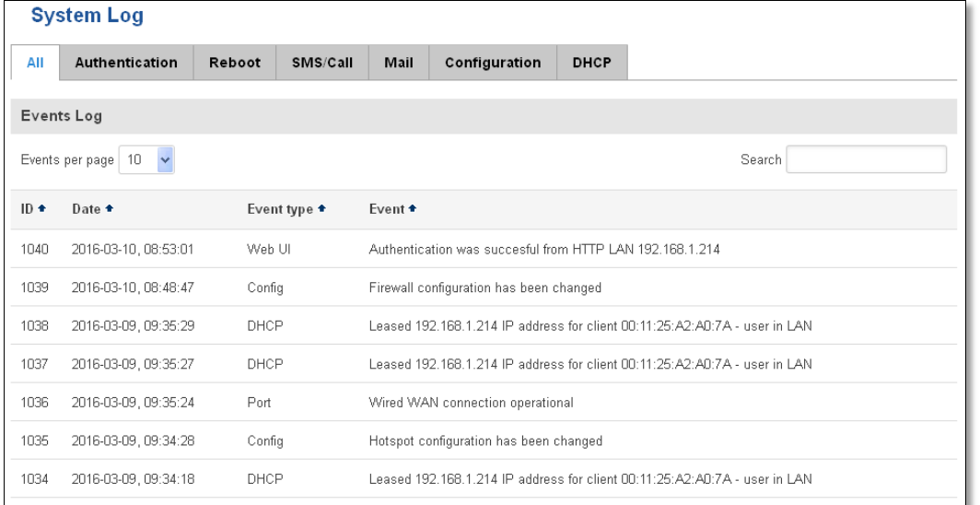Open the Configuration tab
Viewport: 980px width, 505px height.
pos(493,63)
